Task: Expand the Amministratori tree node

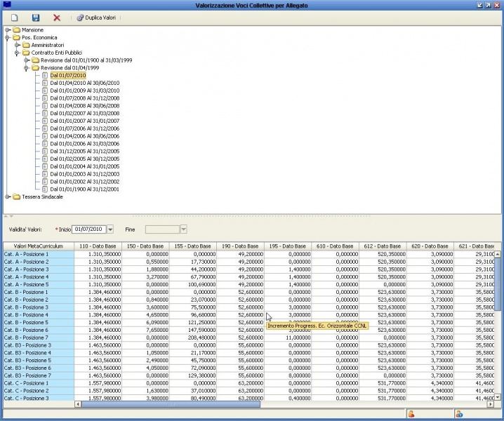Action: pyautogui.click(x=17, y=45)
